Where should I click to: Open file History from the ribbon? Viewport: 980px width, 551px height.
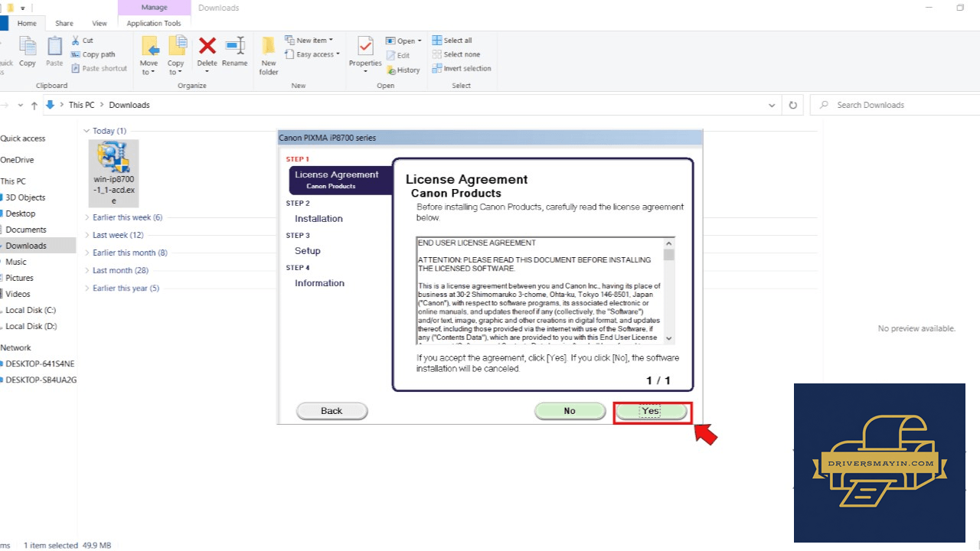(403, 70)
